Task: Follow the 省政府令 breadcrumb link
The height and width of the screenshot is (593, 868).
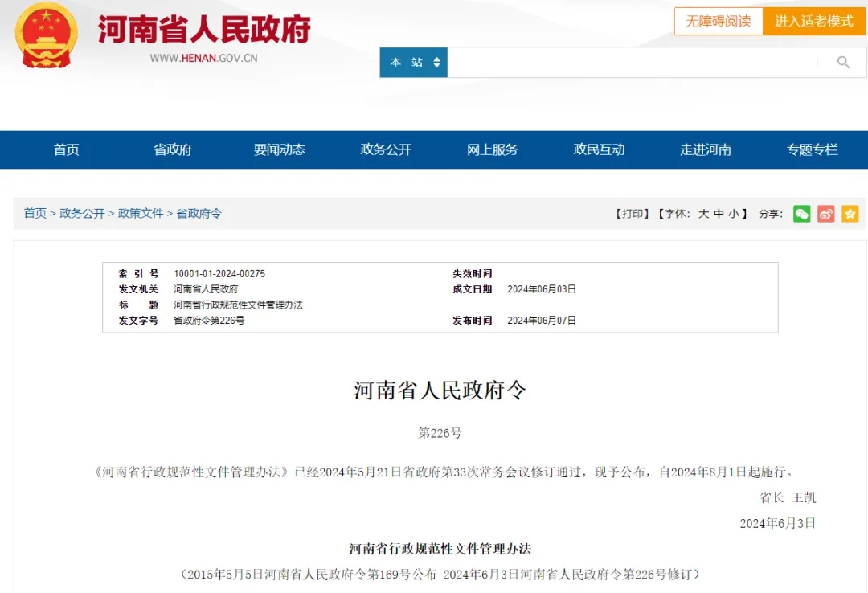Action: tap(199, 213)
